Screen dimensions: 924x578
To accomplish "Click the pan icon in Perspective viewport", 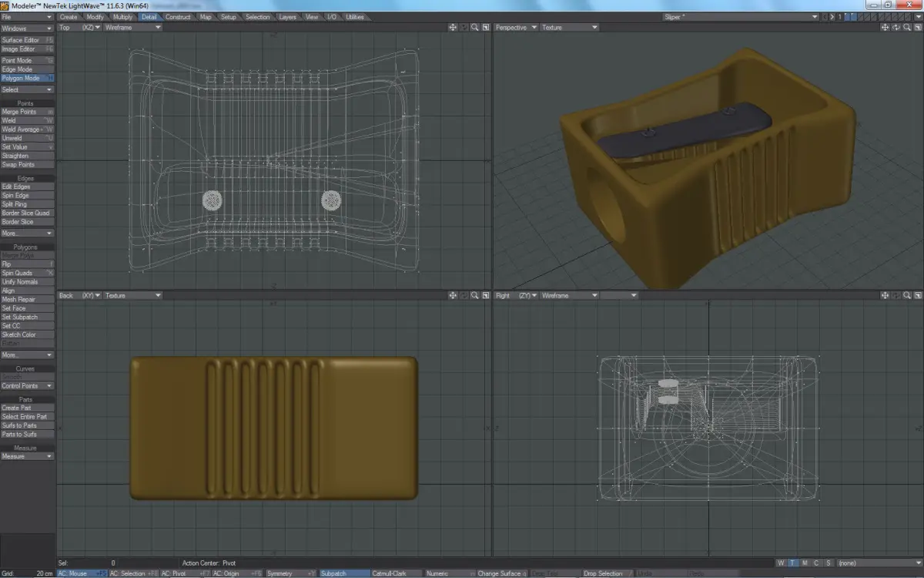I will pyautogui.click(x=885, y=28).
